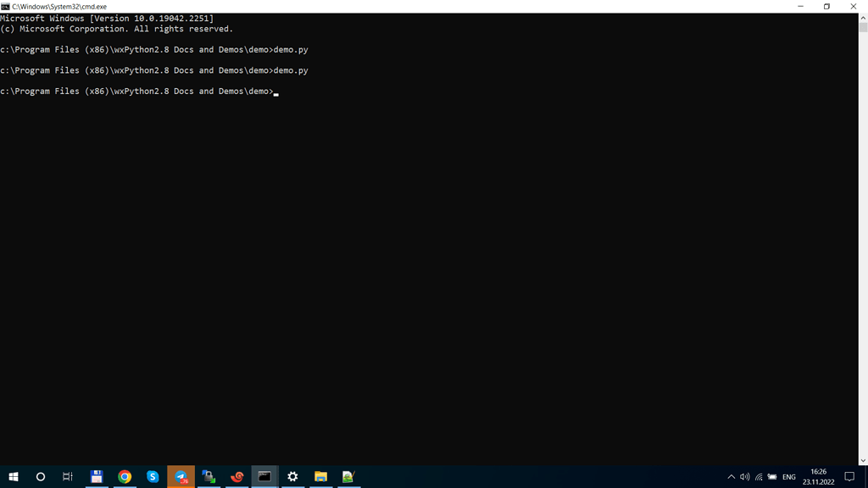Open the Wi-Fi network flyout
868x488 pixels.
pyautogui.click(x=759, y=477)
